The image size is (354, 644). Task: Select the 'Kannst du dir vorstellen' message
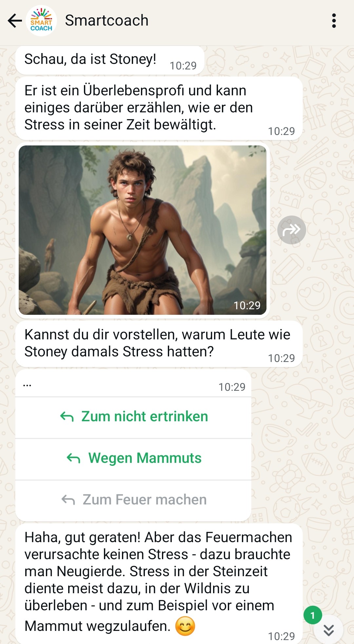159,344
